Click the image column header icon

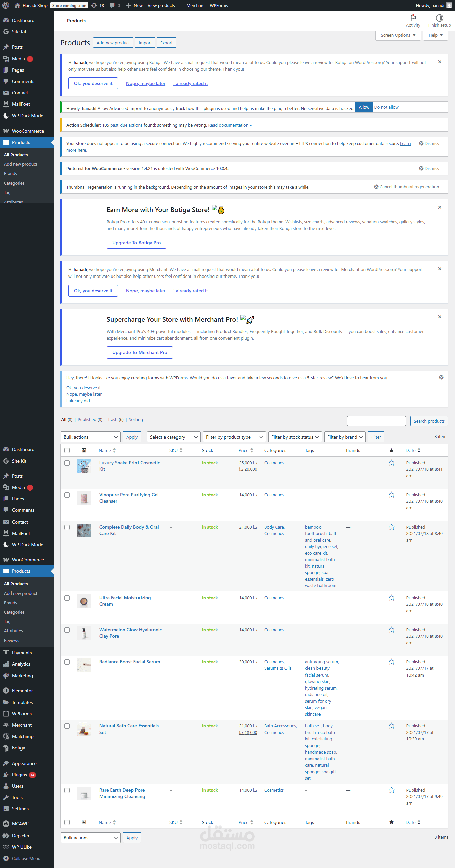tap(84, 450)
